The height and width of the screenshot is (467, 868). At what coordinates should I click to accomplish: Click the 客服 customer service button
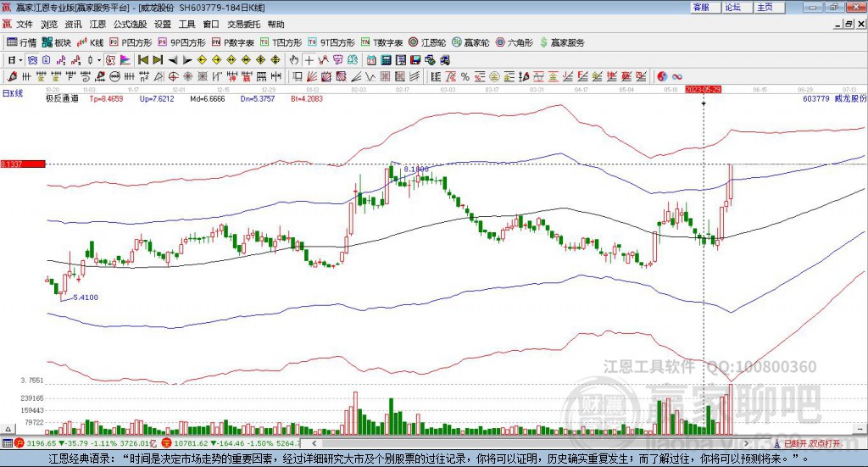tap(705, 7)
